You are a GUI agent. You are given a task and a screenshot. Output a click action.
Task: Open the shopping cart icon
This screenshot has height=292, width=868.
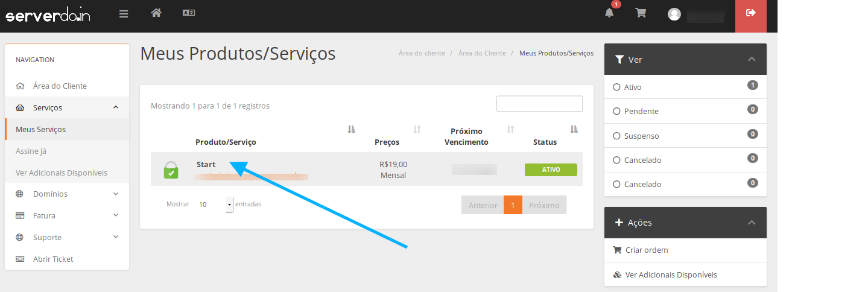point(641,13)
